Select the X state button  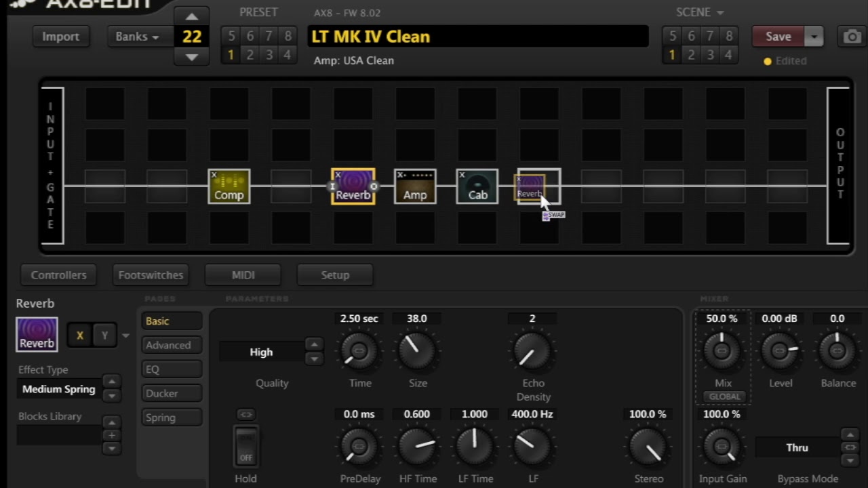pos(80,335)
